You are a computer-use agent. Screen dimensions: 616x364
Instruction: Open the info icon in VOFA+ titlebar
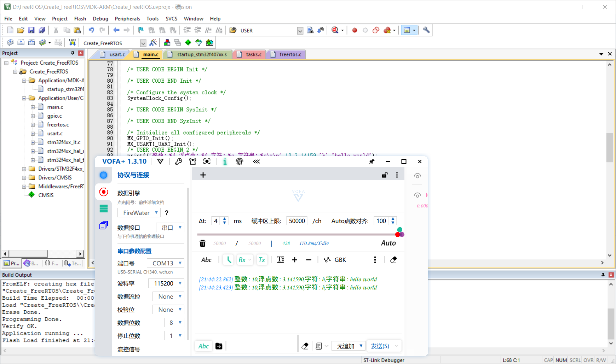click(225, 162)
